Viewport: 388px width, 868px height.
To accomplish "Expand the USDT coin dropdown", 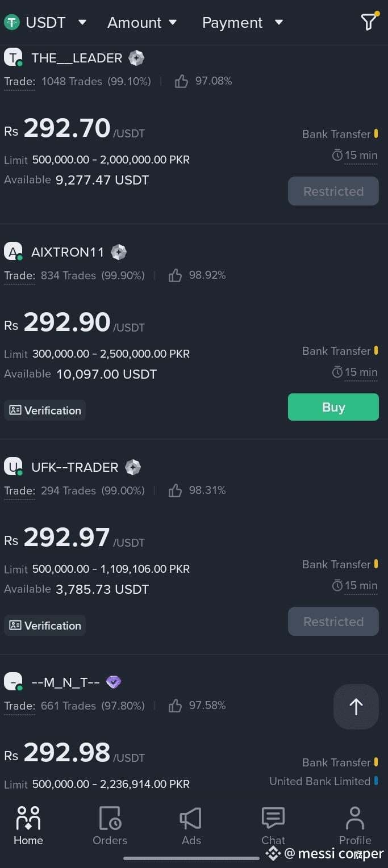I will [45, 23].
